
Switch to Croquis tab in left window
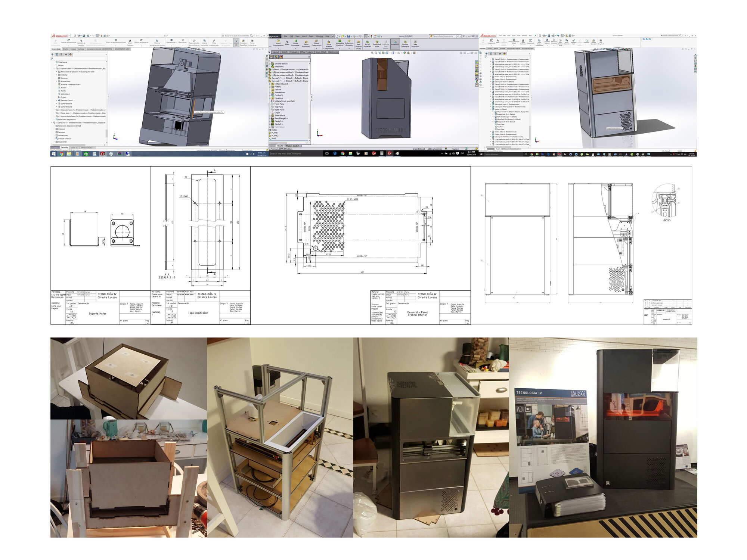pyautogui.click(x=73, y=49)
